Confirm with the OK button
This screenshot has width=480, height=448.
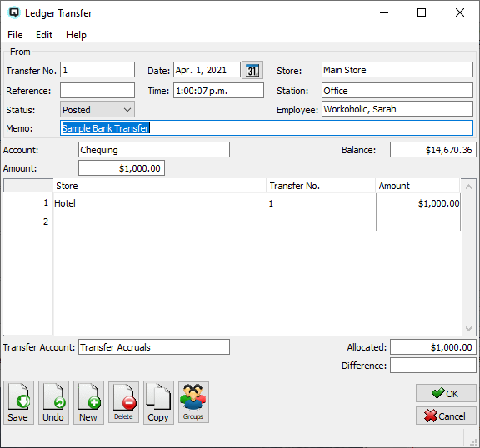(446, 393)
